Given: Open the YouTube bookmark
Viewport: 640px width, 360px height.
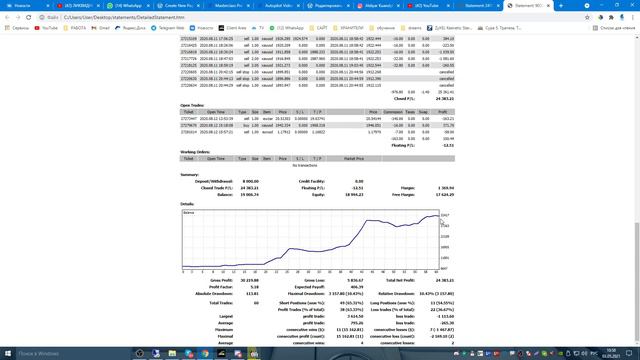Looking at the screenshot, I should click(46, 28).
